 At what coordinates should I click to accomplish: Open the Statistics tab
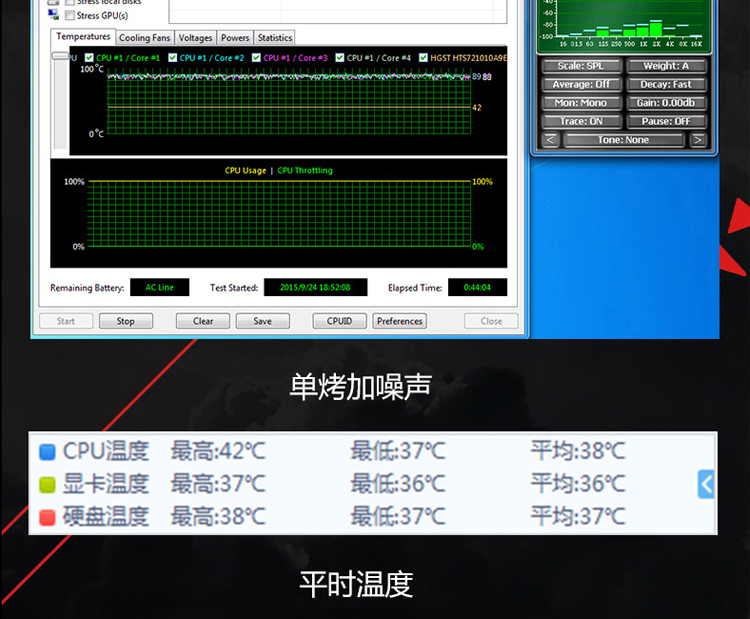(275, 38)
